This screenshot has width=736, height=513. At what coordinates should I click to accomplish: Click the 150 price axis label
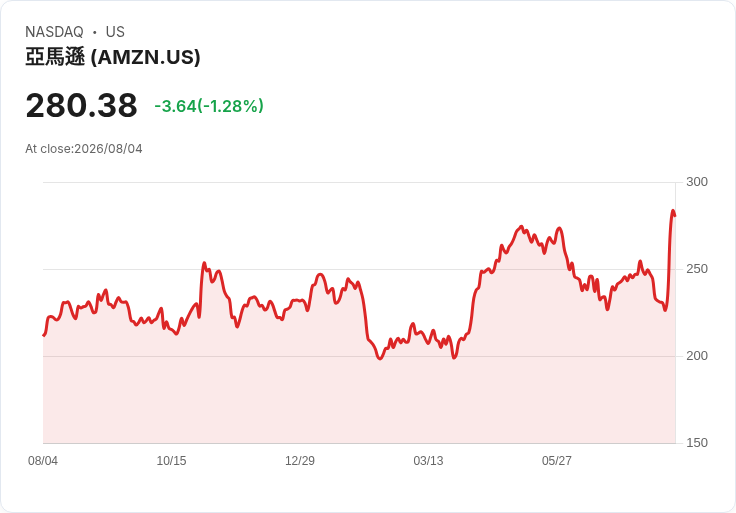697,443
